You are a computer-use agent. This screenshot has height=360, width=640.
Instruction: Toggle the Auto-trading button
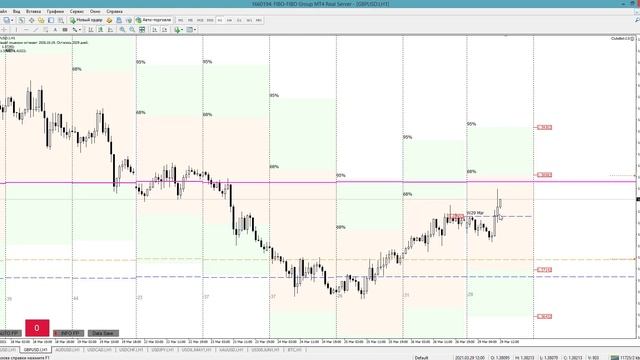click(154, 20)
